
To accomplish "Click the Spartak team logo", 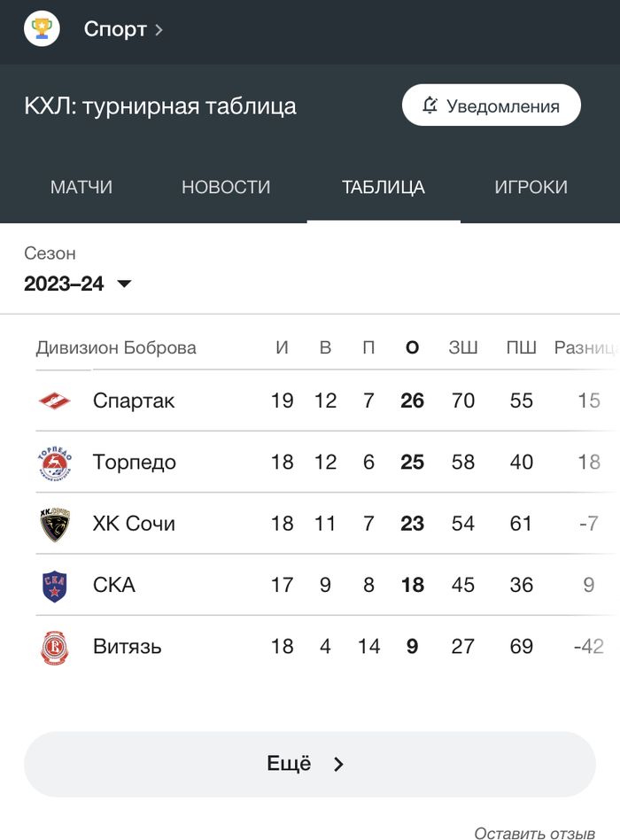I will coord(55,401).
